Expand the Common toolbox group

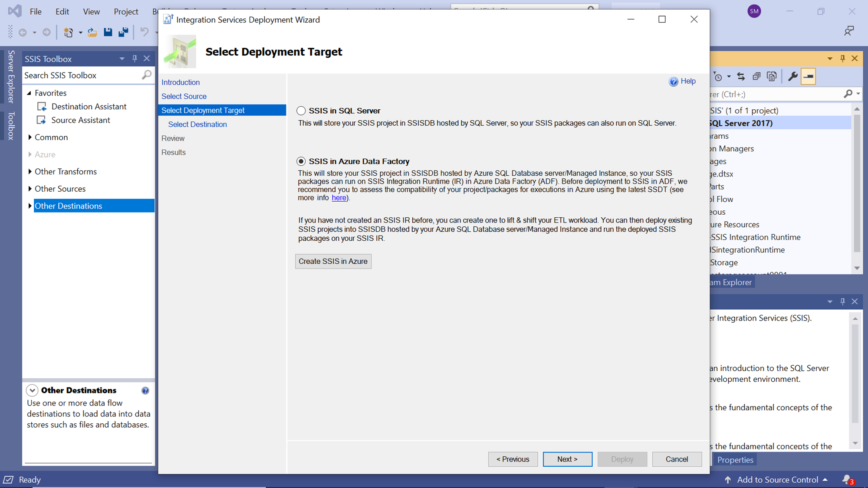point(30,137)
